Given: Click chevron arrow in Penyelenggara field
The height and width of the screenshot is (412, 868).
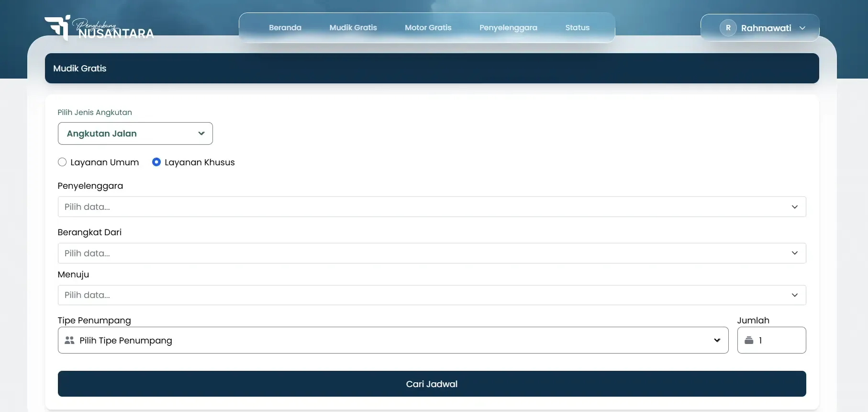Looking at the screenshot, I should coord(794,207).
